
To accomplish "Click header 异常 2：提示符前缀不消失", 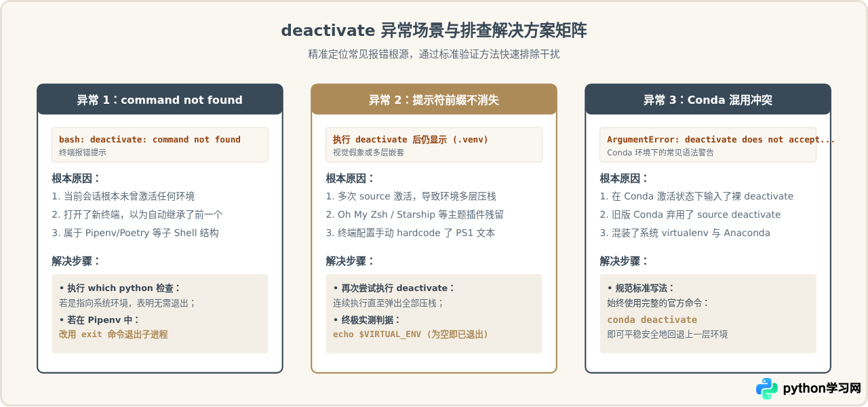I will coord(434,100).
